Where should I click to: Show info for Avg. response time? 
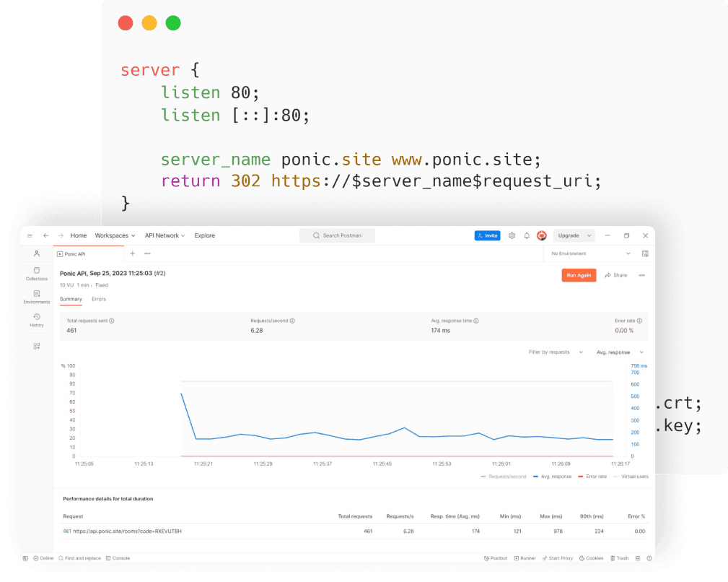tap(476, 321)
